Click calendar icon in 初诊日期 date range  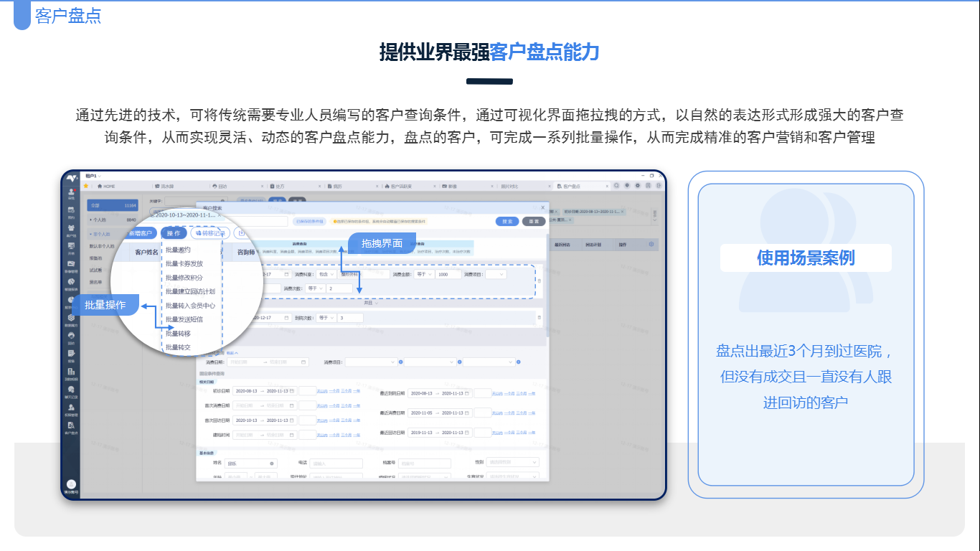click(x=291, y=391)
